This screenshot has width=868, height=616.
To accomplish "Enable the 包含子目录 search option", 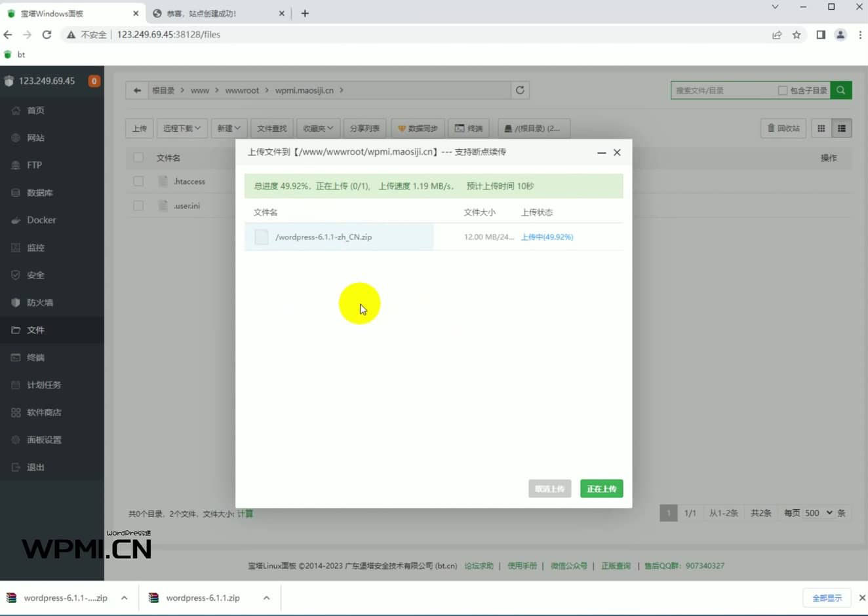I will tap(783, 90).
